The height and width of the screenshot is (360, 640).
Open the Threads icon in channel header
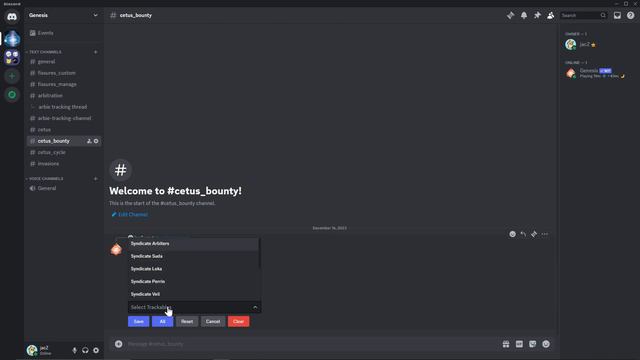coord(510,15)
